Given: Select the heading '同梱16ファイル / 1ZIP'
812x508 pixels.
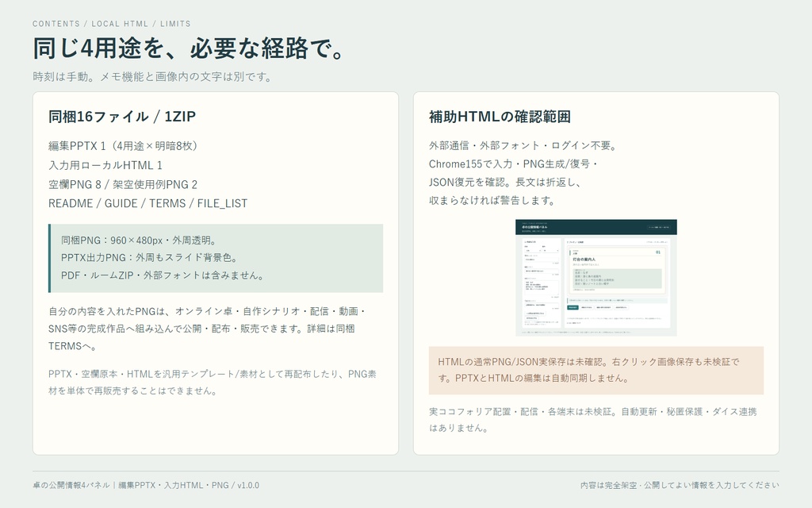Looking at the screenshot, I should (x=122, y=117).
